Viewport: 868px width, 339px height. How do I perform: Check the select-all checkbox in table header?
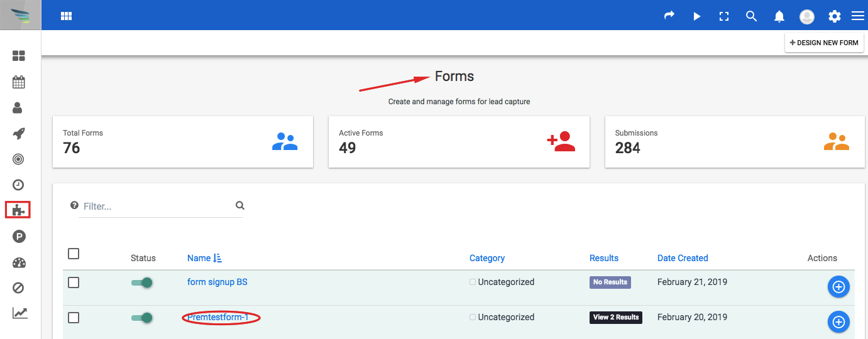pyautogui.click(x=74, y=254)
